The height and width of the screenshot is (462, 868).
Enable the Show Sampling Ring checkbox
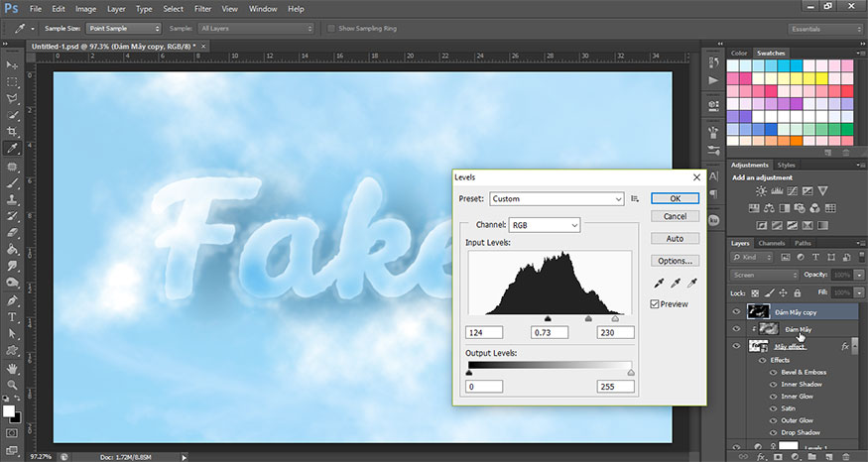[331, 28]
